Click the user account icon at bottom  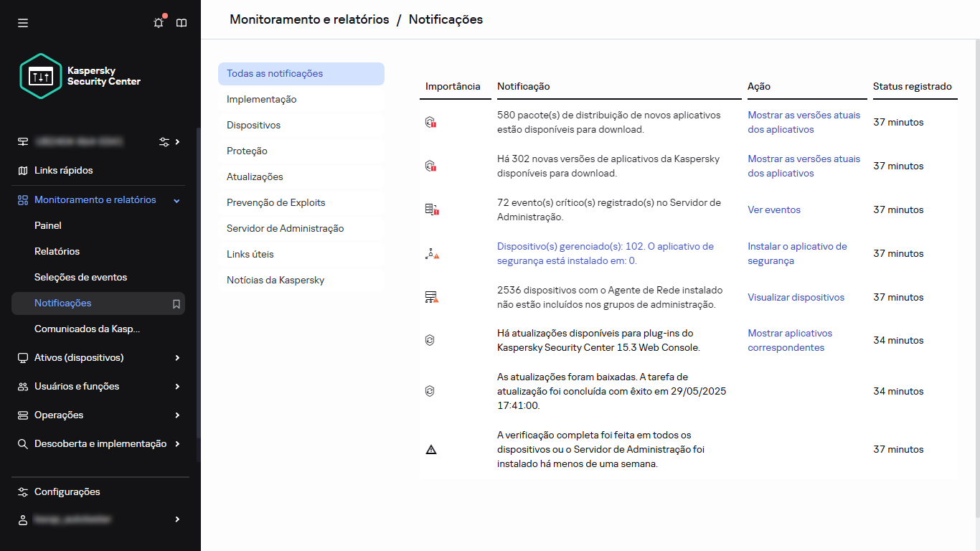[x=22, y=519]
